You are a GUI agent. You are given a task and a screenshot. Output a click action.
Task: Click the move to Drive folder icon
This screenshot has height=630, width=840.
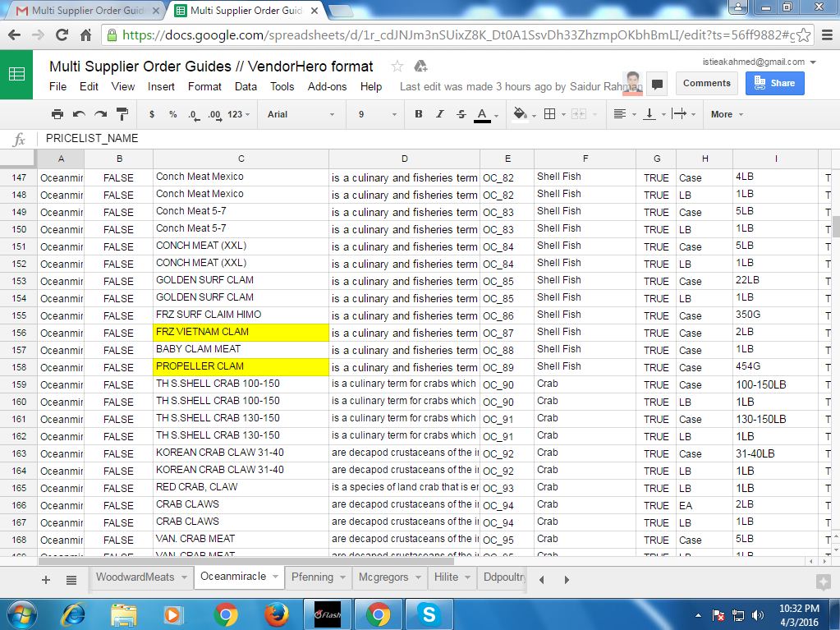420,67
